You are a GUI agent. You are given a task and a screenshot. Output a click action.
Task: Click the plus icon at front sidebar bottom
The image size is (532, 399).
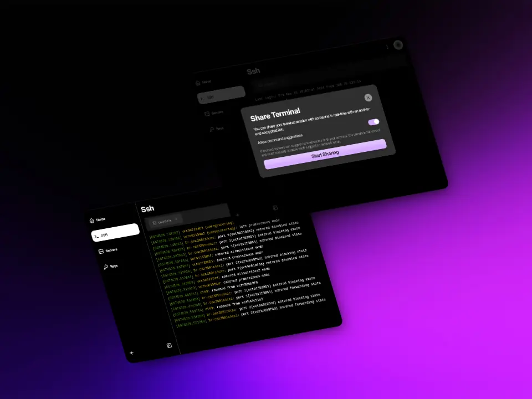click(131, 352)
